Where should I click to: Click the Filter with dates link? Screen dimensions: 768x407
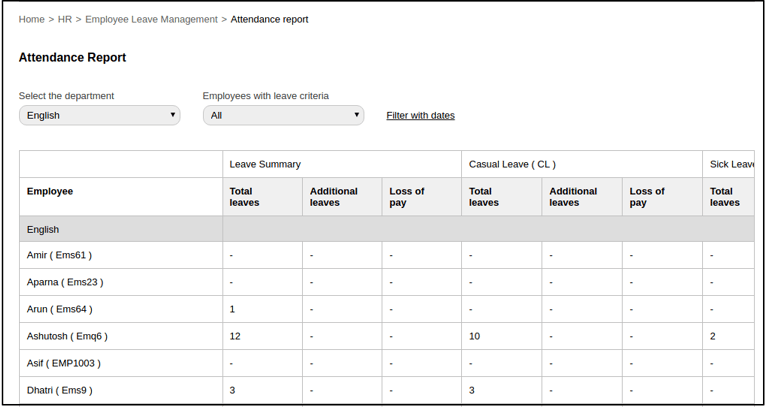pos(420,115)
